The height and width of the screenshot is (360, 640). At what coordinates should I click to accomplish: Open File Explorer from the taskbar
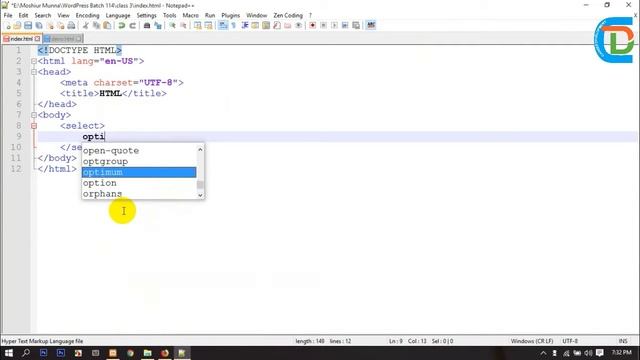tap(147, 353)
